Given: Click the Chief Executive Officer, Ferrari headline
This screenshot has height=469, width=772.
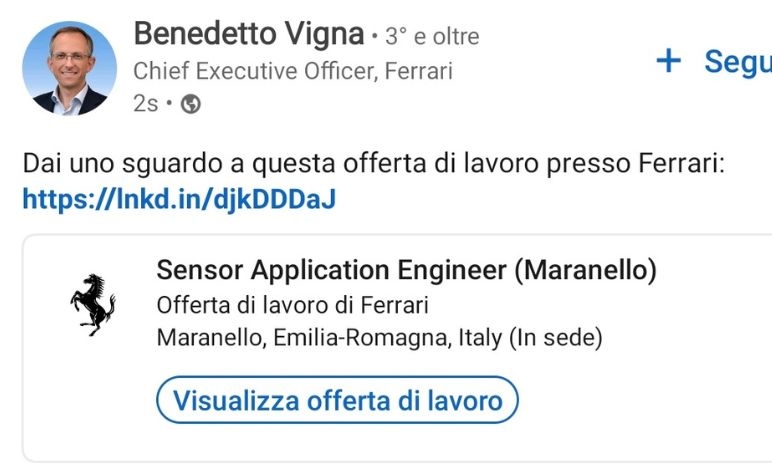Looking at the screenshot, I should [x=293, y=71].
